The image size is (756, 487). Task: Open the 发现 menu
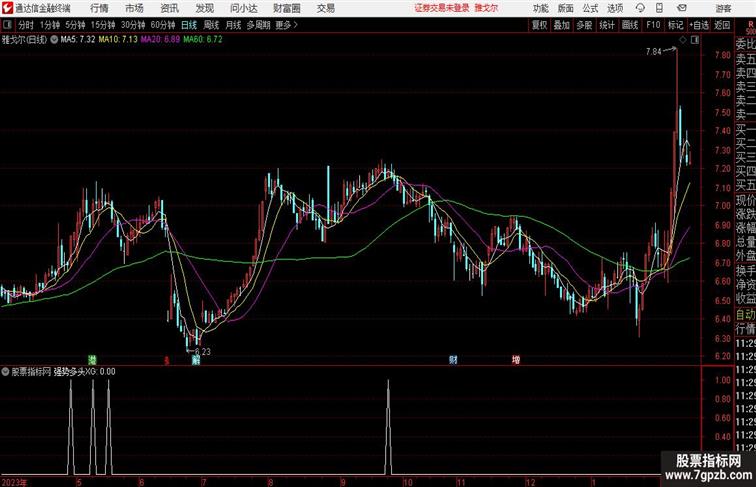click(204, 8)
